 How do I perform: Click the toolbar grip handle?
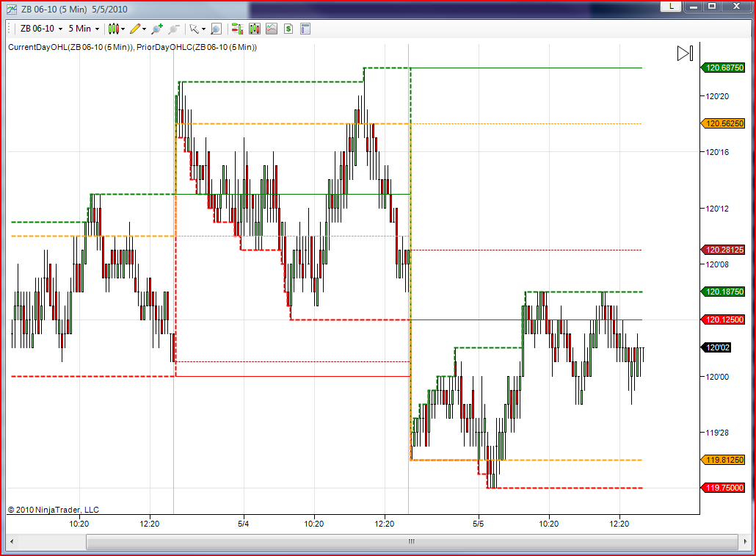tap(10, 29)
